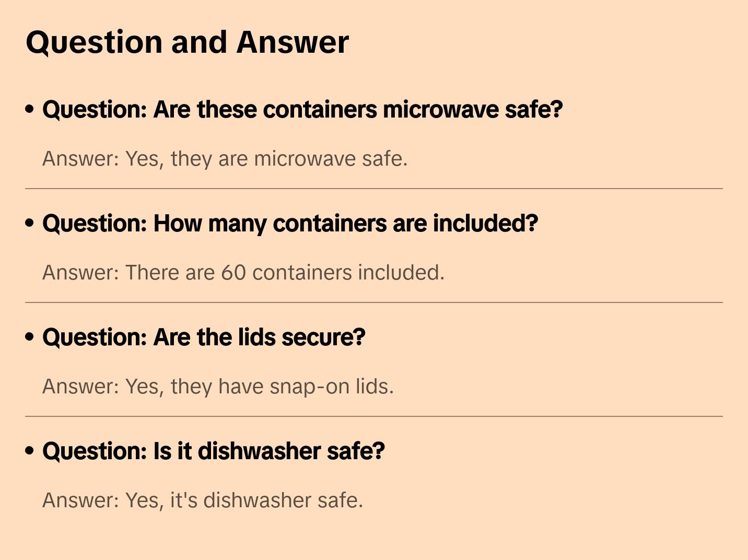This screenshot has height=560, width=748.
Task: Click the divider line below the containers answer
Action: coord(374,302)
